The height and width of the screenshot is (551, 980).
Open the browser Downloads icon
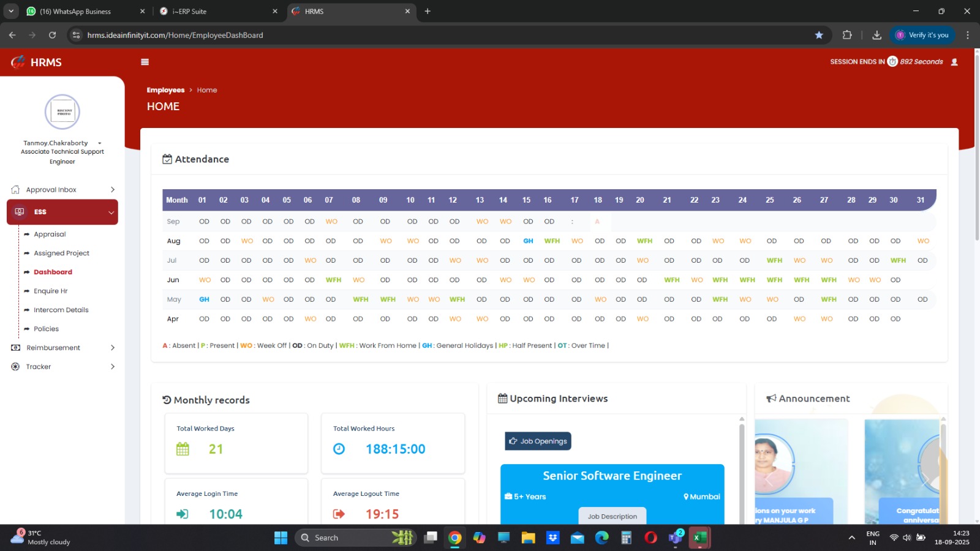pyautogui.click(x=876, y=36)
